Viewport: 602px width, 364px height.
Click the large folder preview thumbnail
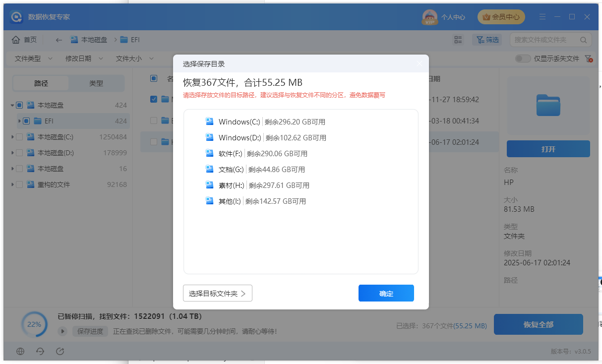[x=548, y=105]
